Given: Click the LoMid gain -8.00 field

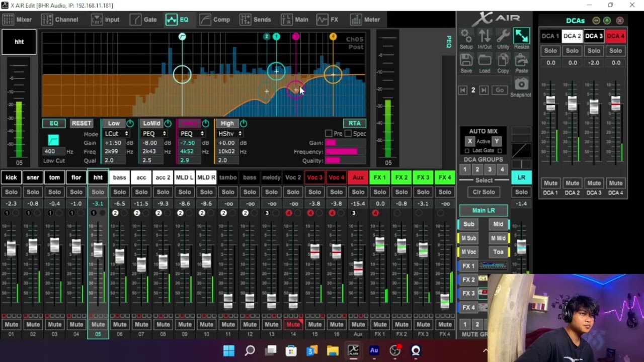Looking at the screenshot, I should 153,143.
